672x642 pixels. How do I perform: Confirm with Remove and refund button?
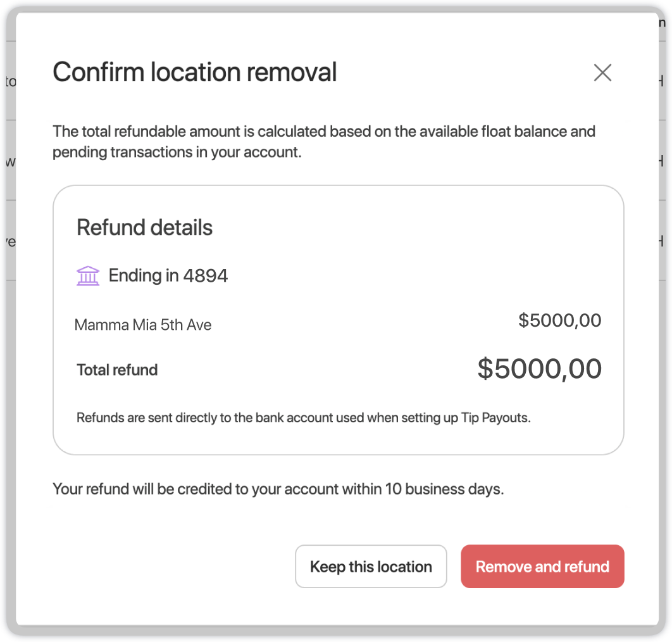point(542,567)
